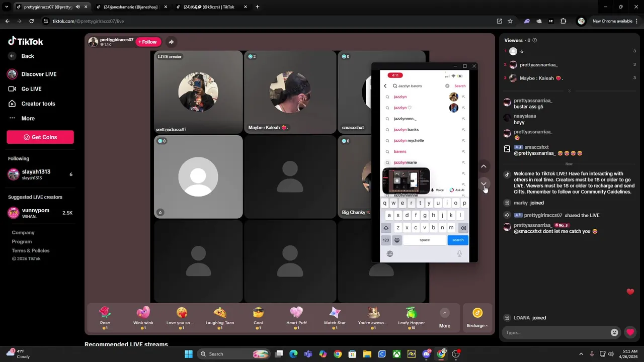
Task: Send the Heart Puff gift
Action: point(296,318)
